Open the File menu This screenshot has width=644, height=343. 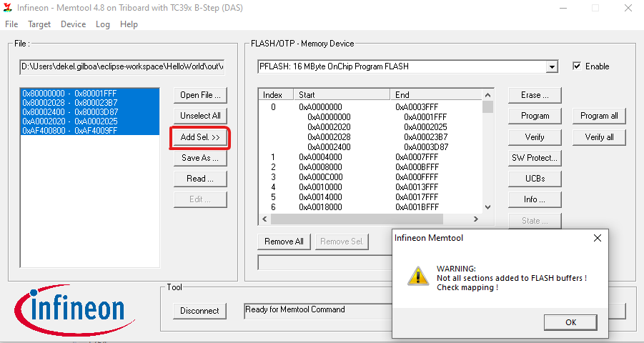tap(11, 24)
